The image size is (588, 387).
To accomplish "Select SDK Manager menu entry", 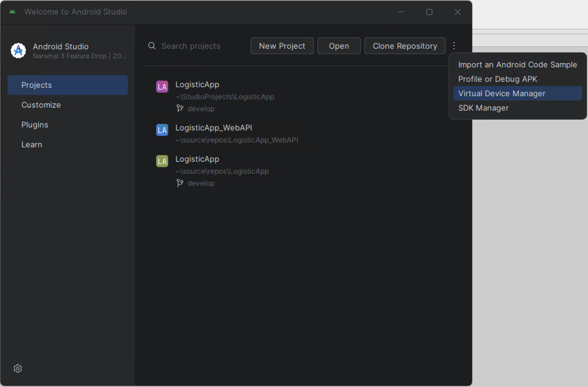I will click(x=483, y=108).
